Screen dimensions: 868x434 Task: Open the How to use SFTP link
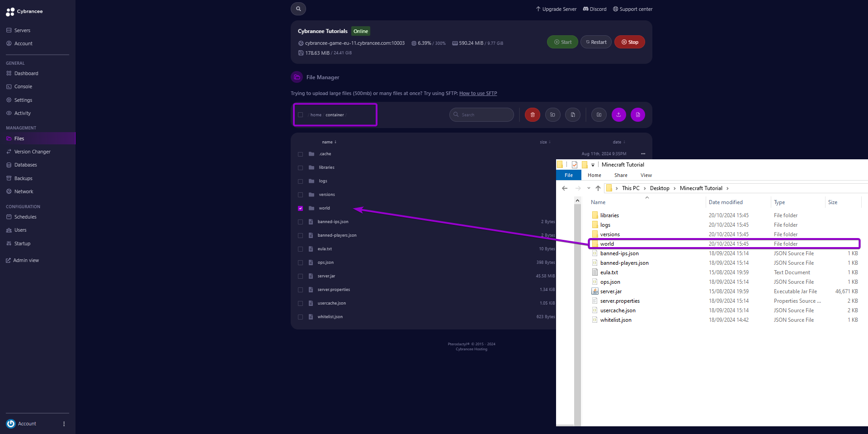[478, 93]
